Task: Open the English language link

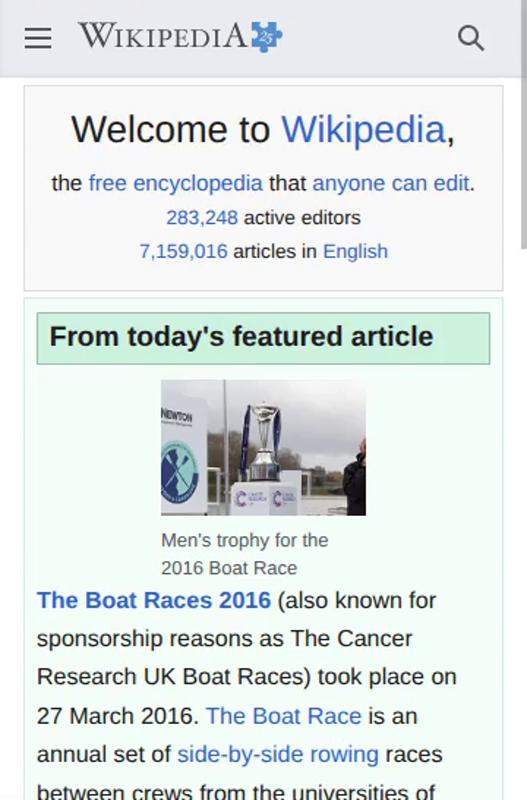Action: [356, 252]
